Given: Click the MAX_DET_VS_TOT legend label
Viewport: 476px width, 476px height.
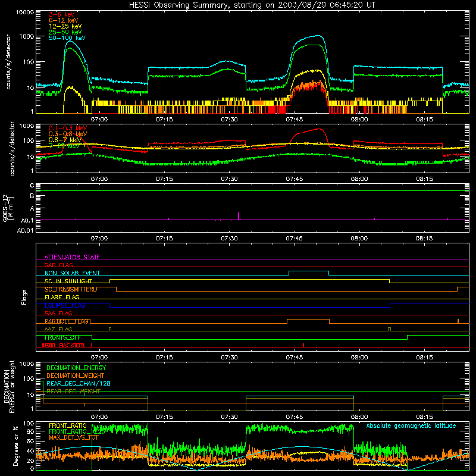Looking at the screenshot, I should point(74,437).
